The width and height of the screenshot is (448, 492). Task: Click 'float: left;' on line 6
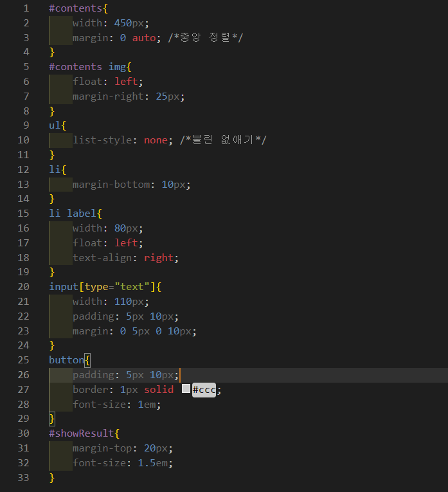click(108, 82)
